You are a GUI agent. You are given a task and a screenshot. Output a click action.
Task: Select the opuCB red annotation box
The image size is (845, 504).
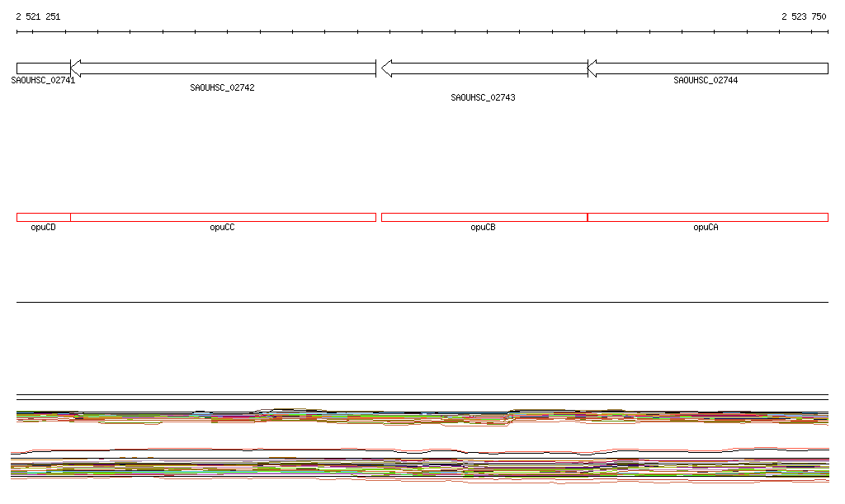click(484, 218)
